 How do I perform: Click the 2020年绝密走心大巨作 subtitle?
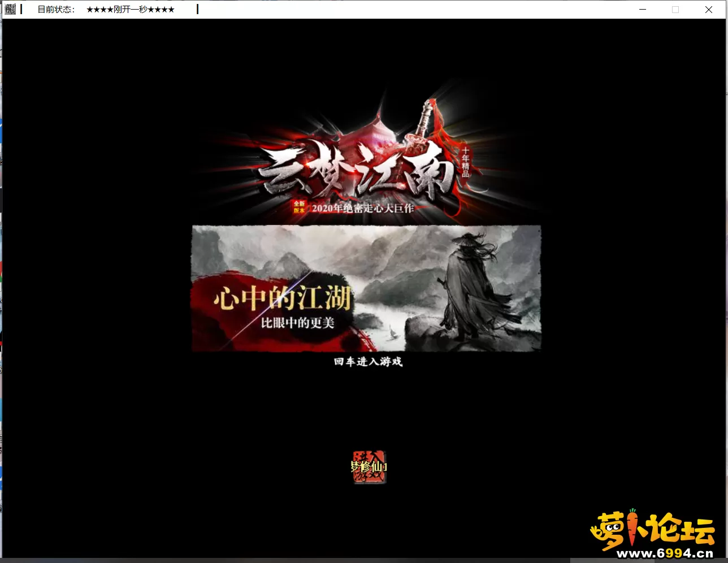tap(363, 208)
